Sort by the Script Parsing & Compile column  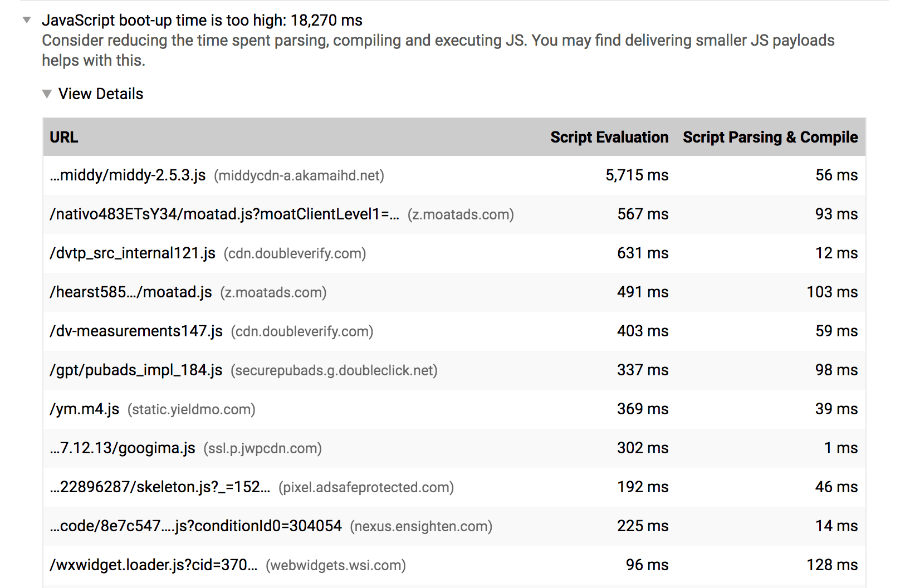(771, 138)
